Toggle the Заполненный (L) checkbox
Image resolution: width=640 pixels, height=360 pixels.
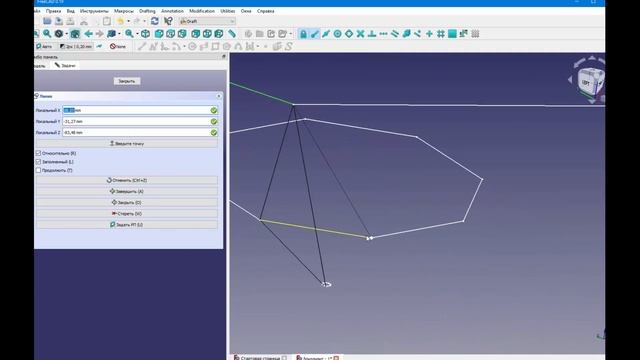tap(38, 162)
